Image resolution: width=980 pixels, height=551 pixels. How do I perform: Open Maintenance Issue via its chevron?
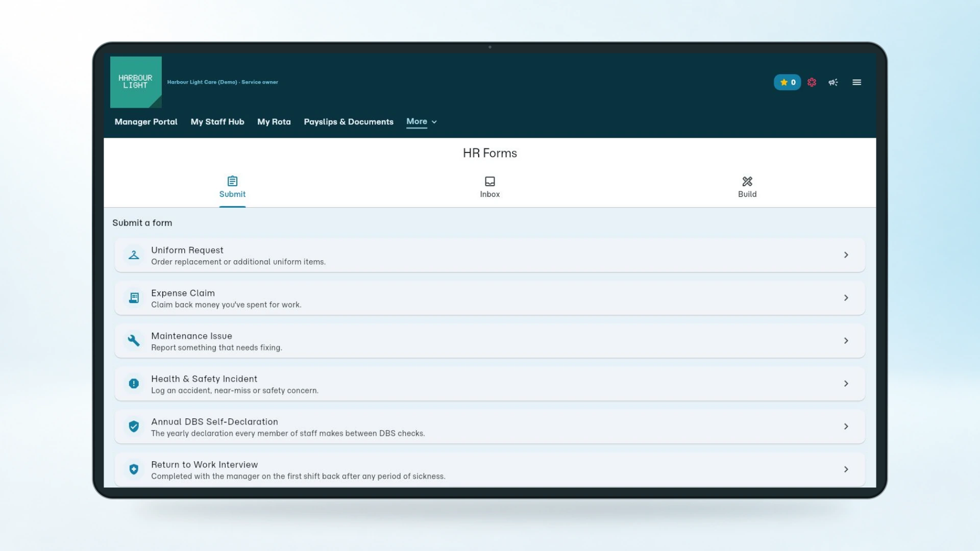846,340
